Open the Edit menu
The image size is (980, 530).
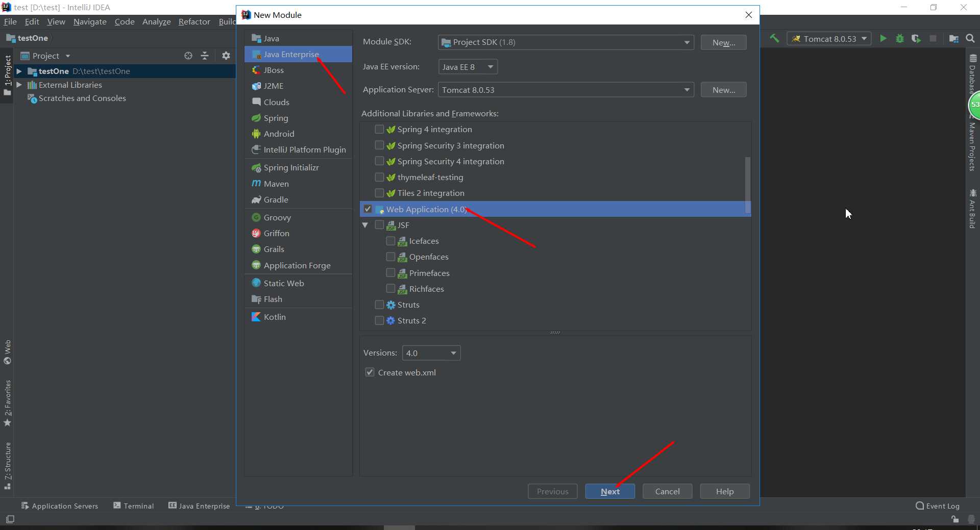[x=32, y=21]
